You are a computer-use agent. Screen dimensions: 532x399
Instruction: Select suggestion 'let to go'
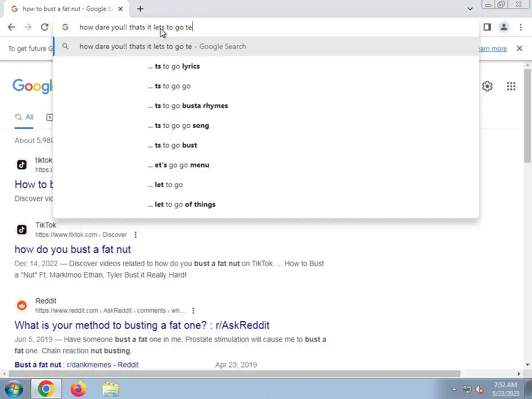click(266, 185)
